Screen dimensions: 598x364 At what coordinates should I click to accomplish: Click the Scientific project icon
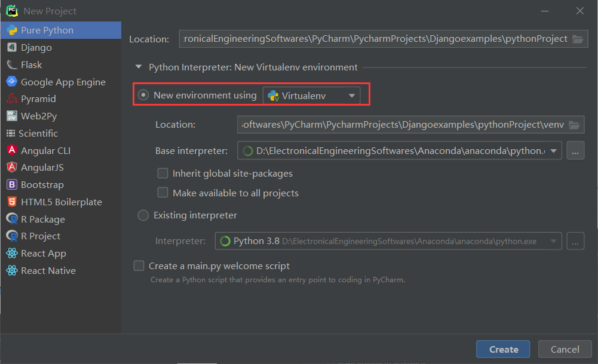pyautogui.click(x=11, y=133)
